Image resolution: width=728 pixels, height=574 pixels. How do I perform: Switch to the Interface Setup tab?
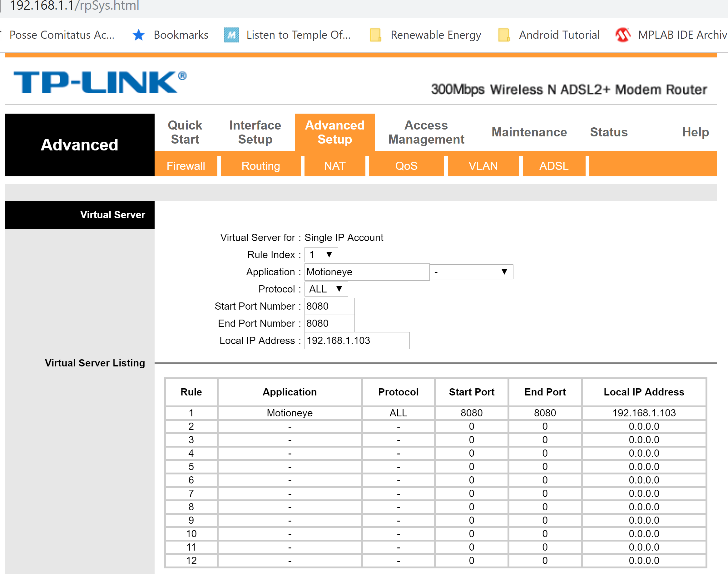tap(255, 132)
